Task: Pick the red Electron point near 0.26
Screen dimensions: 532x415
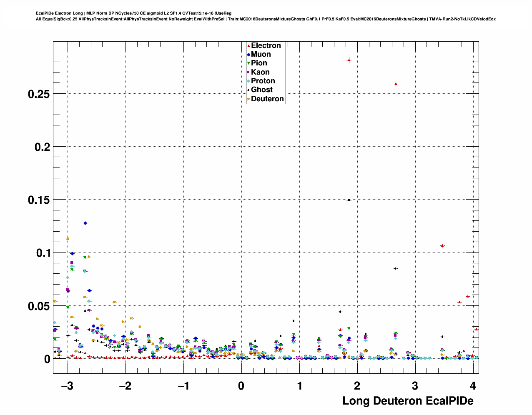Action: point(396,84)
